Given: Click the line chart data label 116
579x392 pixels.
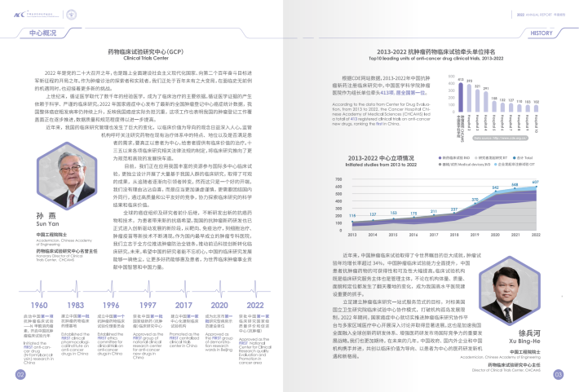Looking at the screenshot, I should 352,216.
